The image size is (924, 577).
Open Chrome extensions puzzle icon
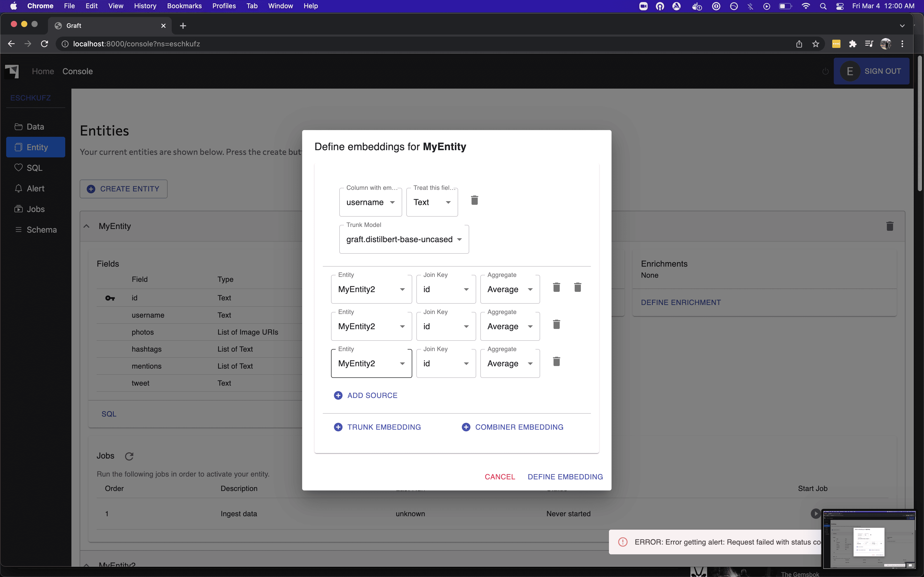853,44
